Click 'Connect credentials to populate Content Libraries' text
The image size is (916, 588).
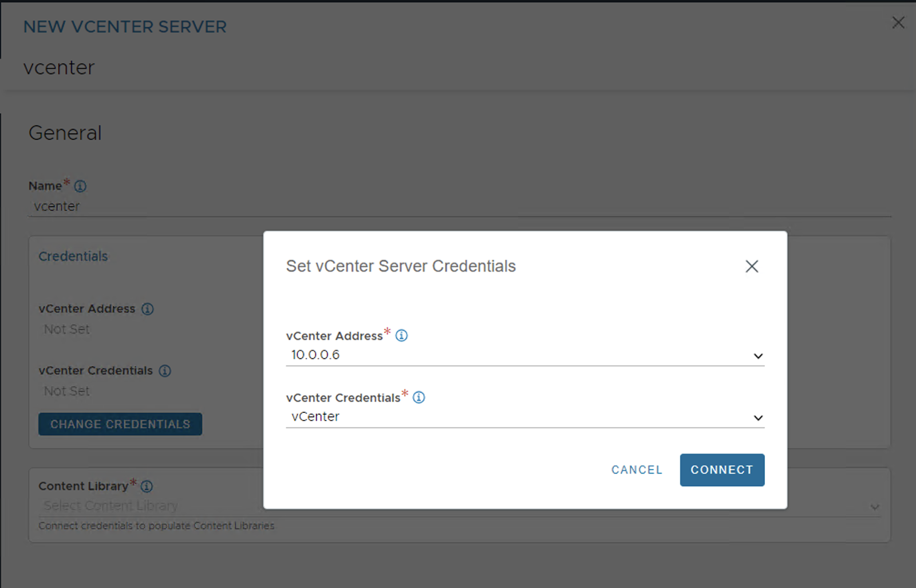tap(156, 526)
